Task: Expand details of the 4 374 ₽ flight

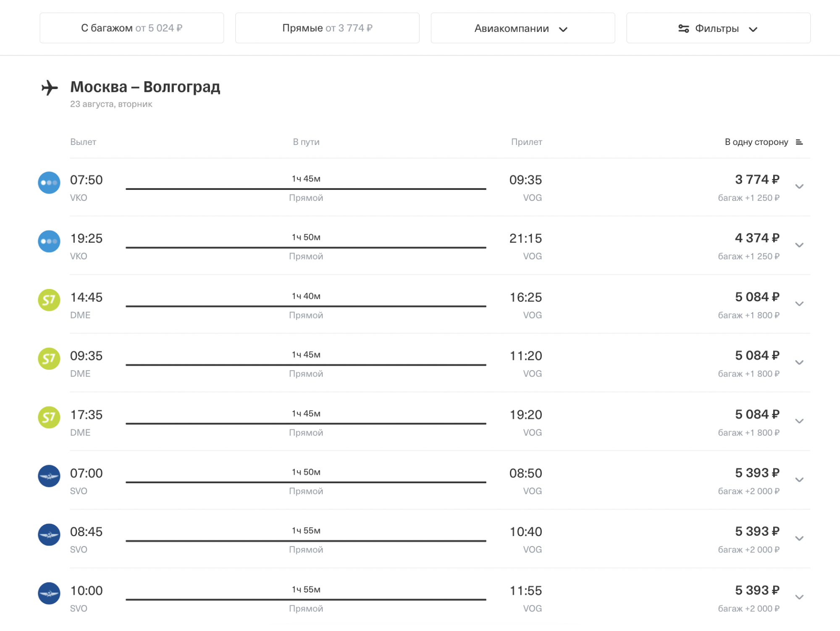Action: click(x=799, y=245)
